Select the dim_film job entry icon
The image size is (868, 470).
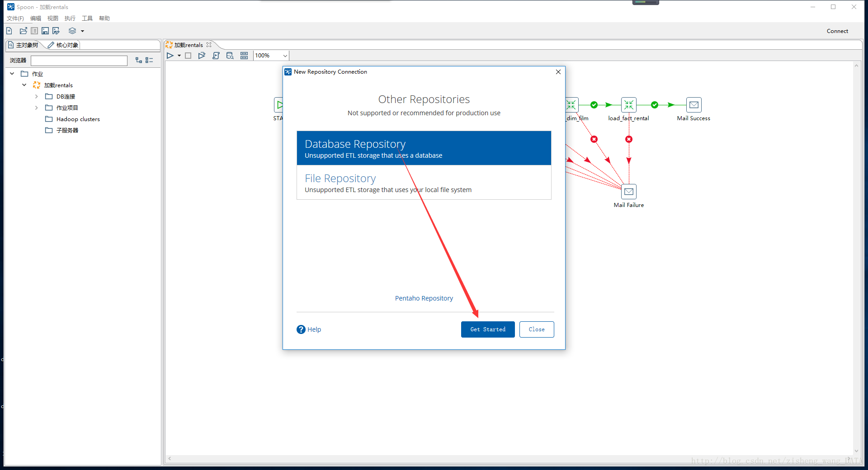pos(572,105)
